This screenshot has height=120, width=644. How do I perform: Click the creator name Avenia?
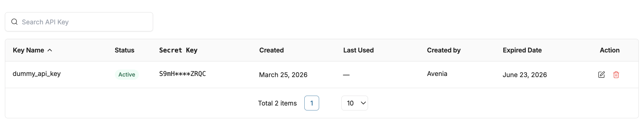(x=437, y=74)
